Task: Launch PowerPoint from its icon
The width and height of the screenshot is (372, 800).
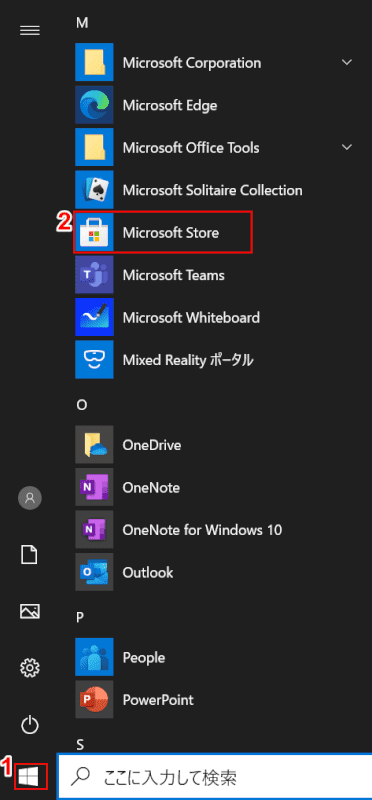Action: tap(94, 699)
